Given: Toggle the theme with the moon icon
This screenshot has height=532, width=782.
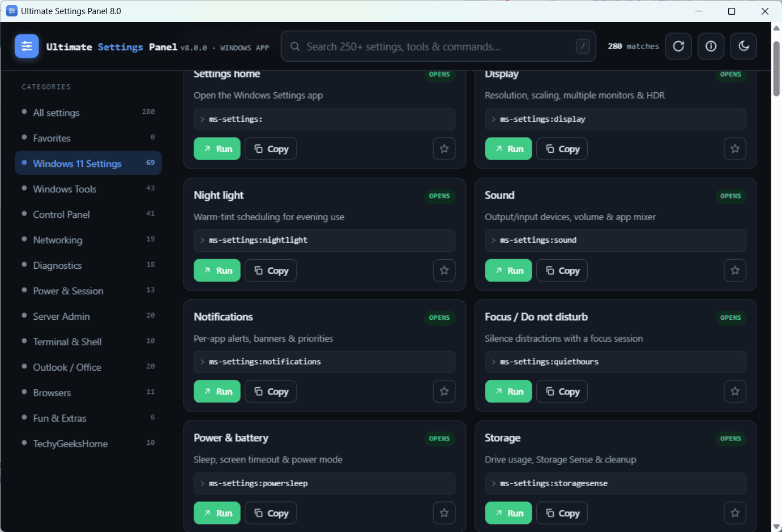Looking at the screenshot, I should [x=744, y=46].
